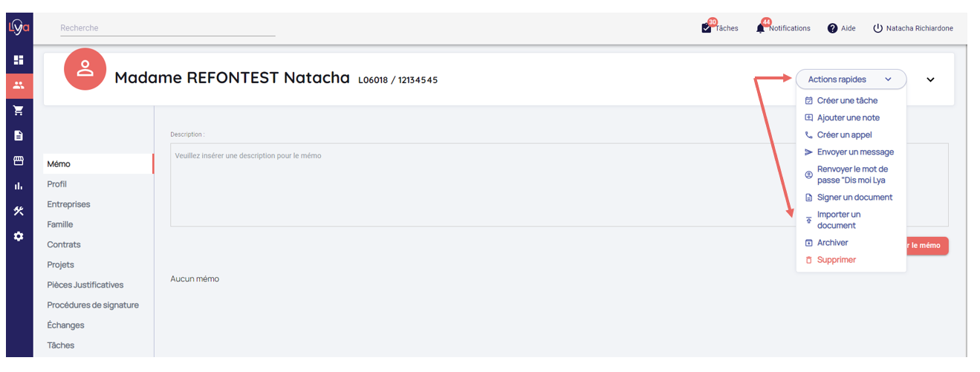
Task: Open the shopping cart icon in sidebar
Action: pos(19,110)
